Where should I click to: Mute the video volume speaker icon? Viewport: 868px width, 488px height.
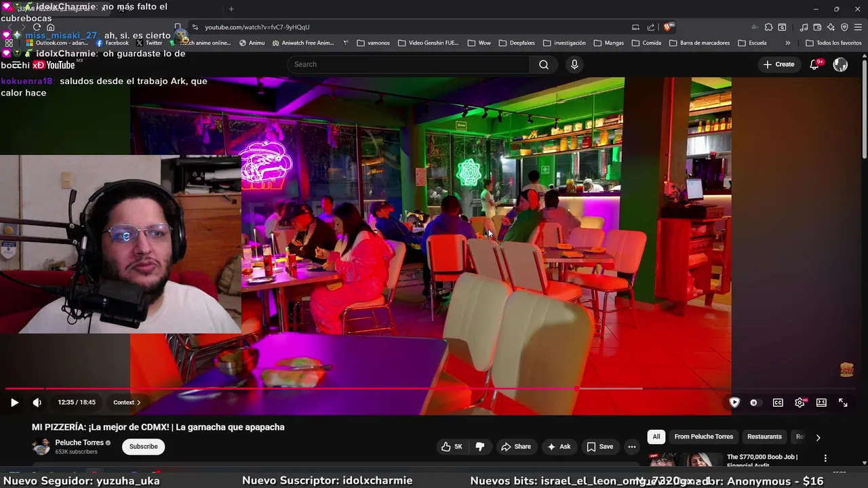pyautogui.click(x=37, y=403)
